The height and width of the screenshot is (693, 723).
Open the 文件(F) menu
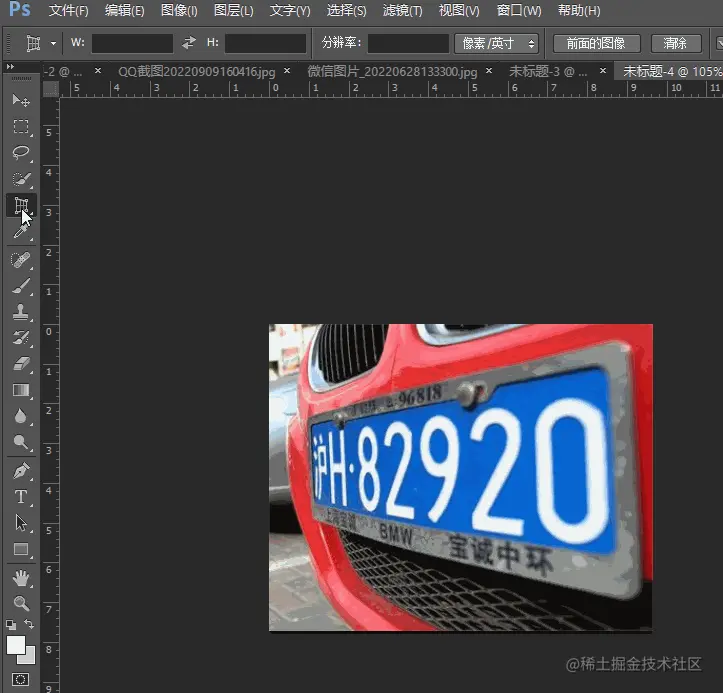coord(68,10)
